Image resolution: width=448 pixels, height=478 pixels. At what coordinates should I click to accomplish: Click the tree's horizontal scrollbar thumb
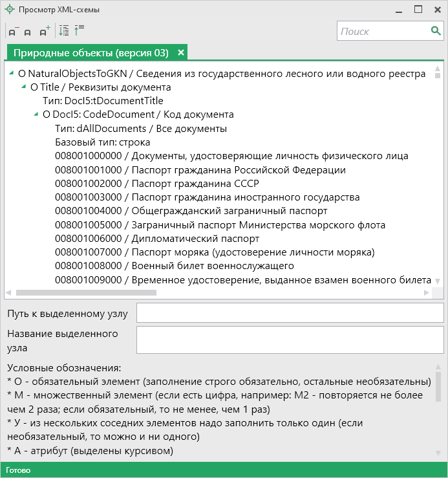click(85, 292)
